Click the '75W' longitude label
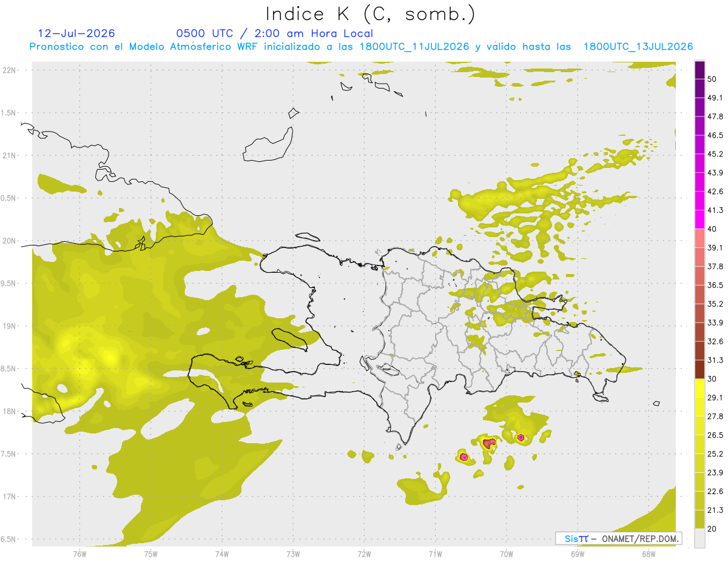Image resolution: width=728 pixels, height=562 pixels. pyautogui.click(x=151, y=554)
